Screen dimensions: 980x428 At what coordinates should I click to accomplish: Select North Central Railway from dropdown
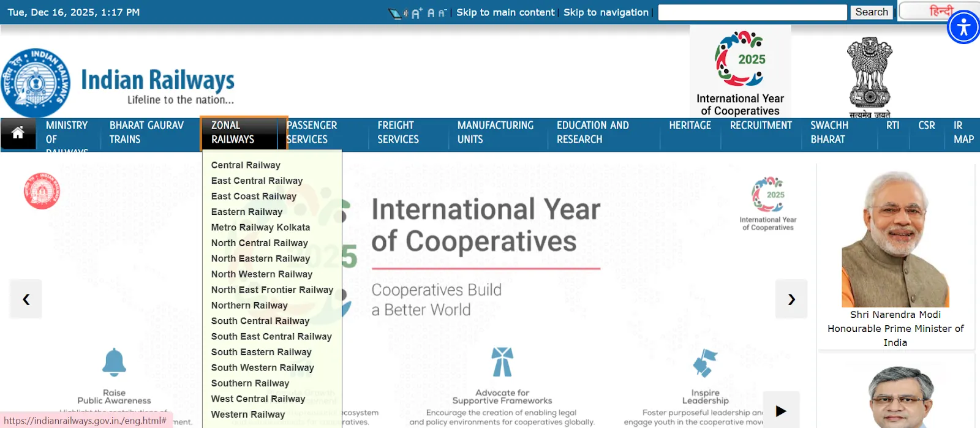tap(259, 243)
